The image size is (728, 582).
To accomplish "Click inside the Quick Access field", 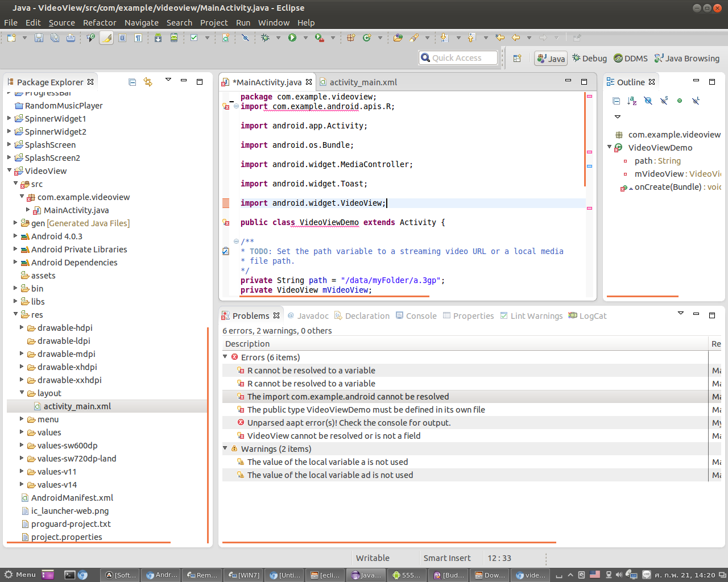I will [458, 57].
